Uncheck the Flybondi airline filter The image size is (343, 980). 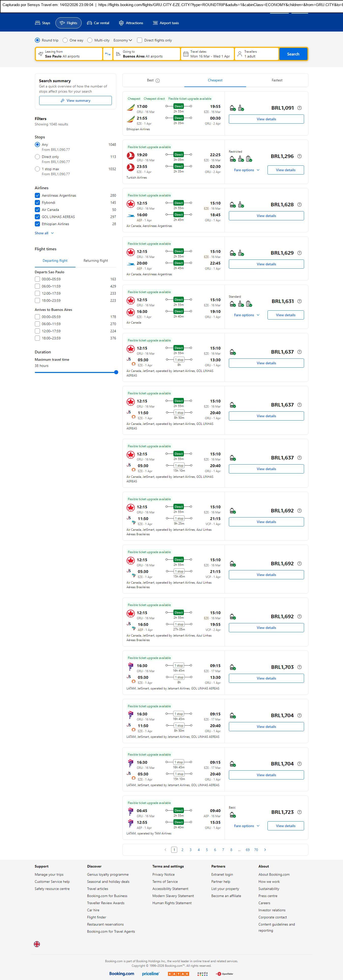coord(37,203)
